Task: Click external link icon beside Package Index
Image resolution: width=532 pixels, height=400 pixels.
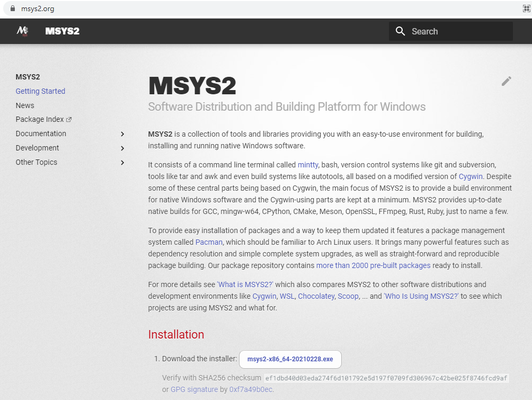Action: pyautogui.click(x=69, y=119)
